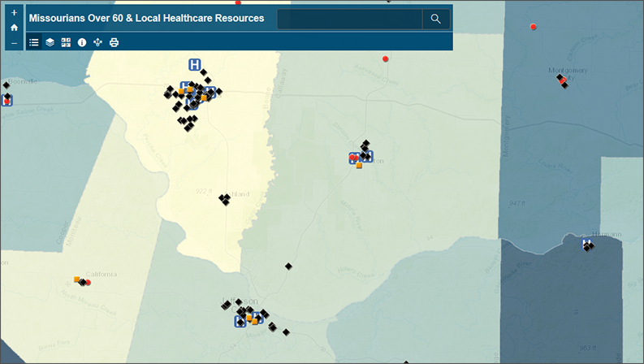The height and width of the screenshot is (364, 644).
Task: Open the print tool
Action: (115, 42)
